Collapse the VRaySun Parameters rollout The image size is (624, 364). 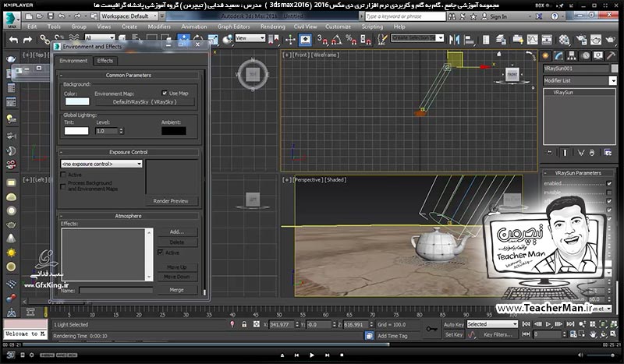578,173
